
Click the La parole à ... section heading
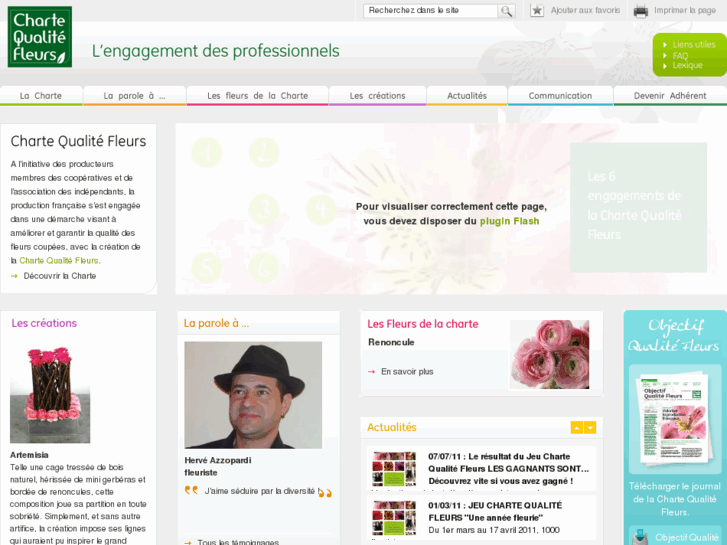coord(216,323)
